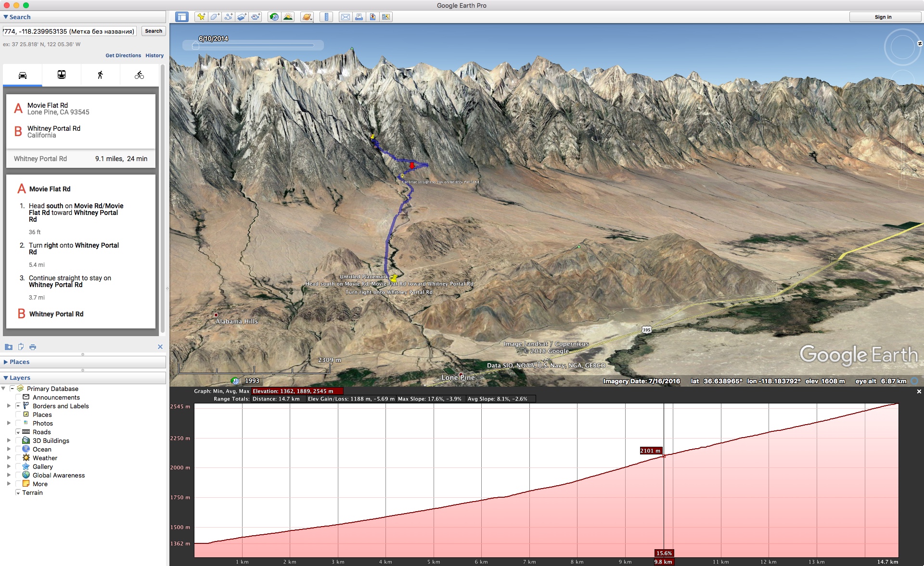The image size is (924, 566).
Task: Click the Add Placemark toolbar icon
Action: pos(201,17)
